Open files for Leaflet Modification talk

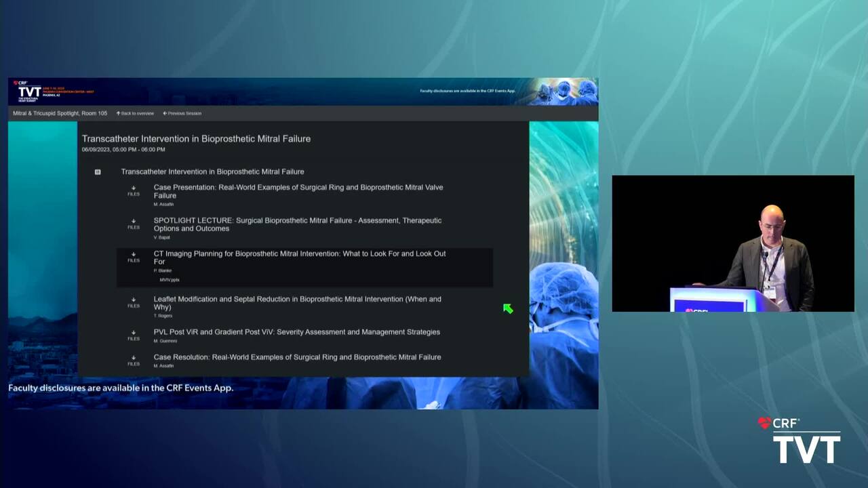click(134, 302)
